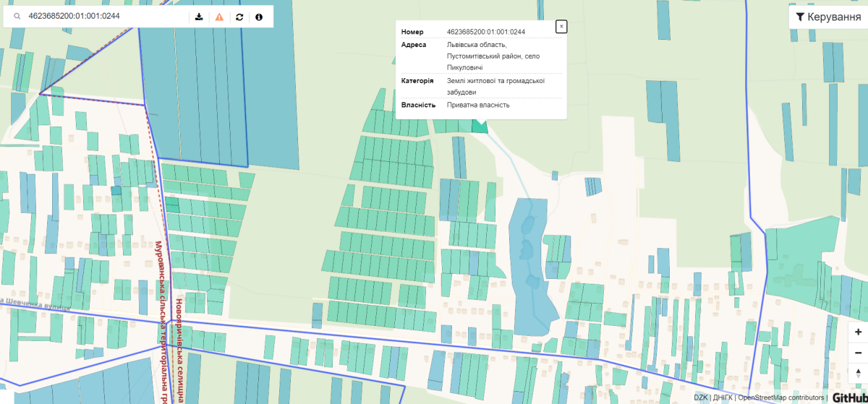Click the Львівська область address text
This screenshot has width=868, height=404.
point(476,45)
